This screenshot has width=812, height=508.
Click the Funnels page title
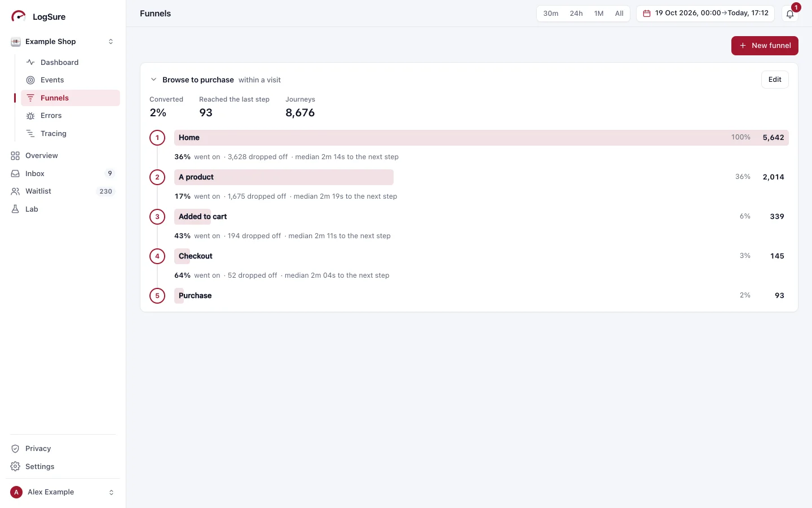[x=156, y=14]
